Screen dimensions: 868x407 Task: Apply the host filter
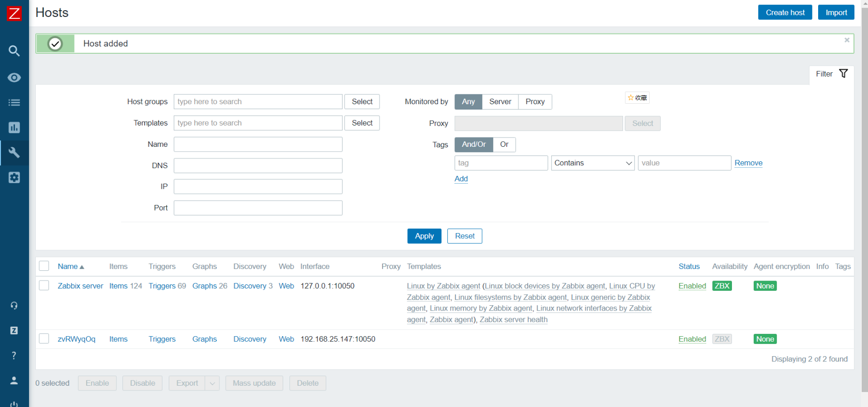[424, 236]
